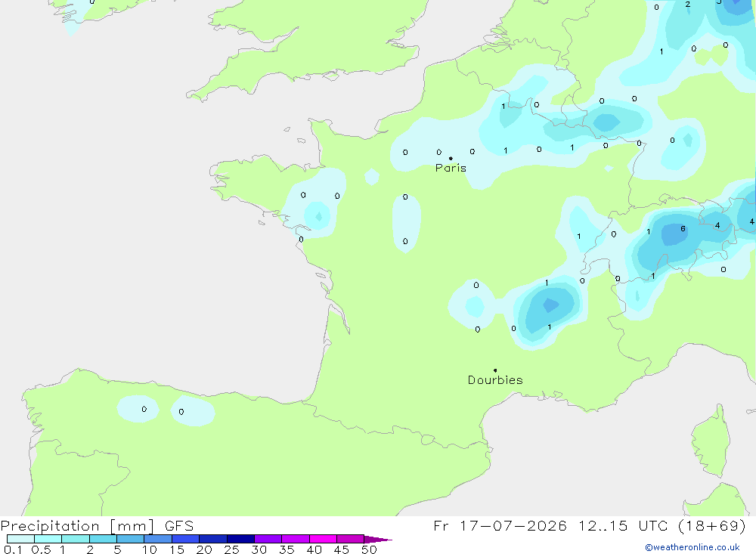Click the Dourbies location label
756x554 pixels.
[495, 380]
